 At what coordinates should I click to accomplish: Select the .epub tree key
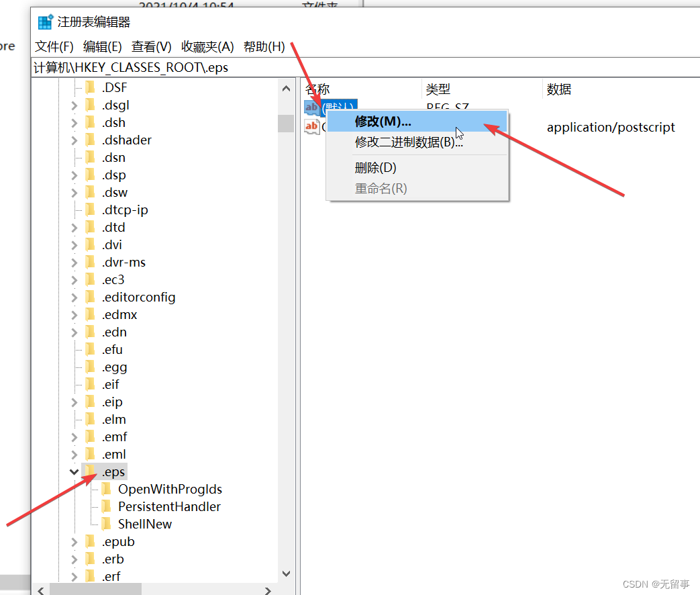click(118, 542)
